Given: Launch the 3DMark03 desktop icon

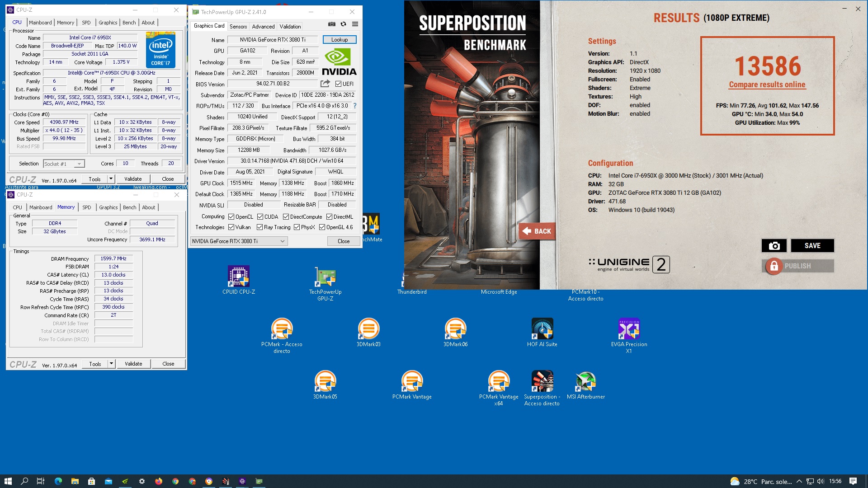Looking at the screenshot, I should pos(368,333).
